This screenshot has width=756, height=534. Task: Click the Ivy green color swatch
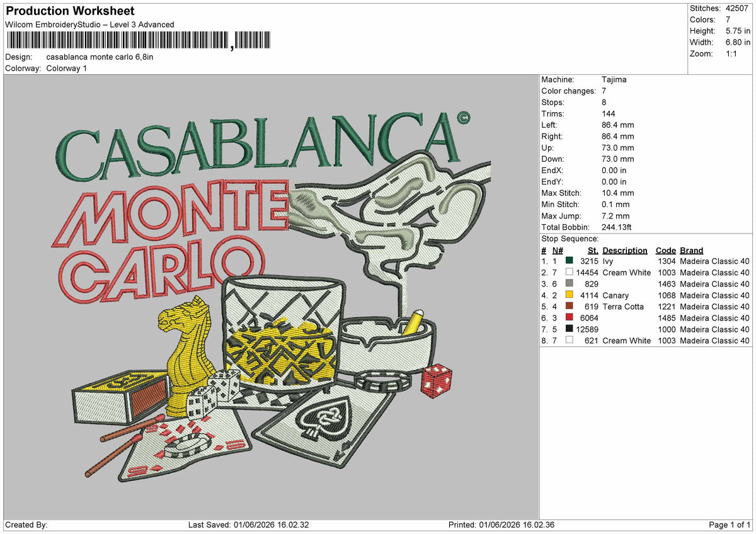(x=570, y=261)
